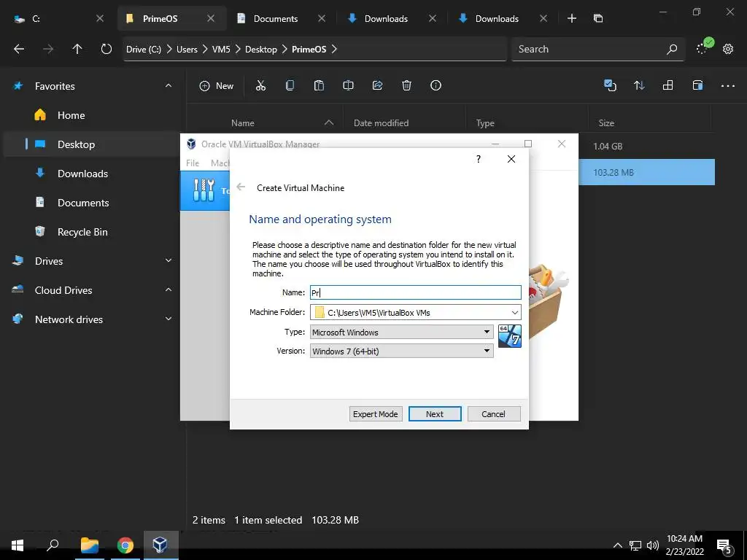Toggle the preview pane icon
747x560 pixels.
(x=697, y=86)
